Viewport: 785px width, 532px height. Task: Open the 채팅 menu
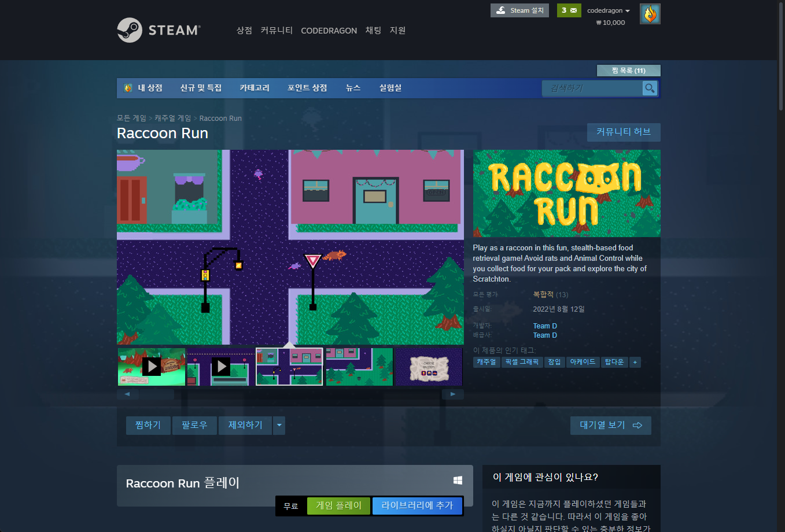(x=373, y=30)
